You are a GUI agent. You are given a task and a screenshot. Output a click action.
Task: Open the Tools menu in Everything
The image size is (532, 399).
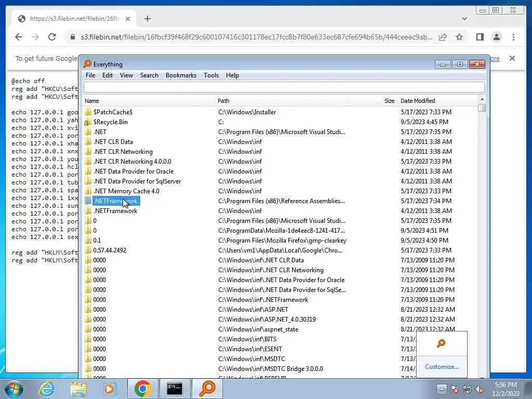tap(211, 75)
